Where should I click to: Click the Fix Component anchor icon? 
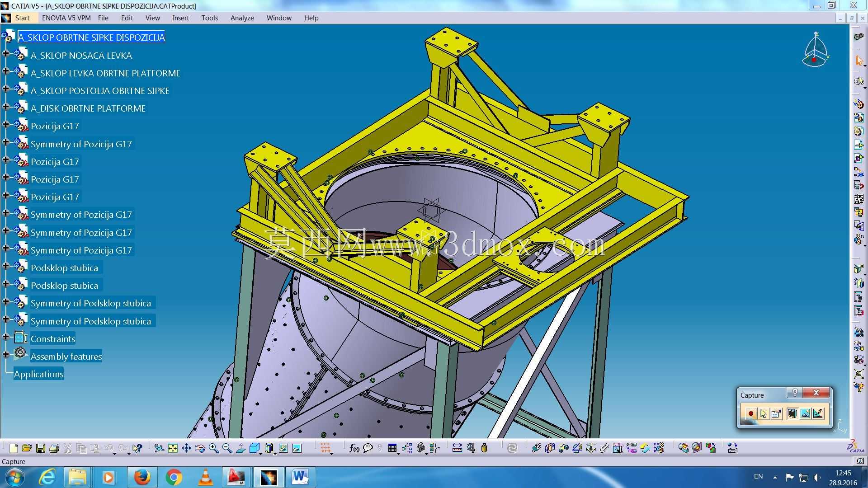click(x=591, y=448)
